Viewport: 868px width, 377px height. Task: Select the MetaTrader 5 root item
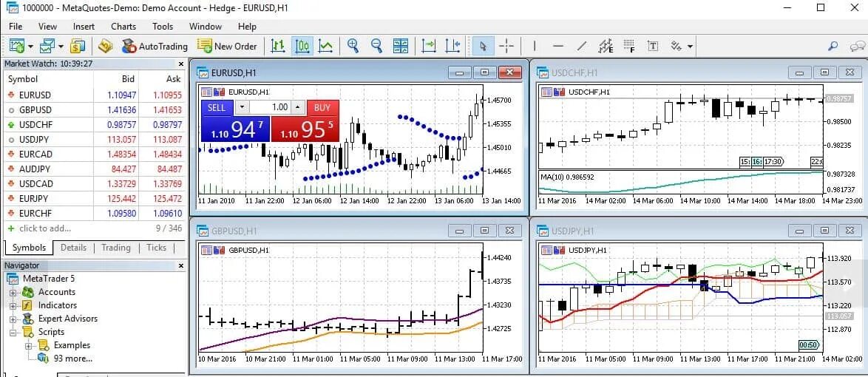point(49,279)
